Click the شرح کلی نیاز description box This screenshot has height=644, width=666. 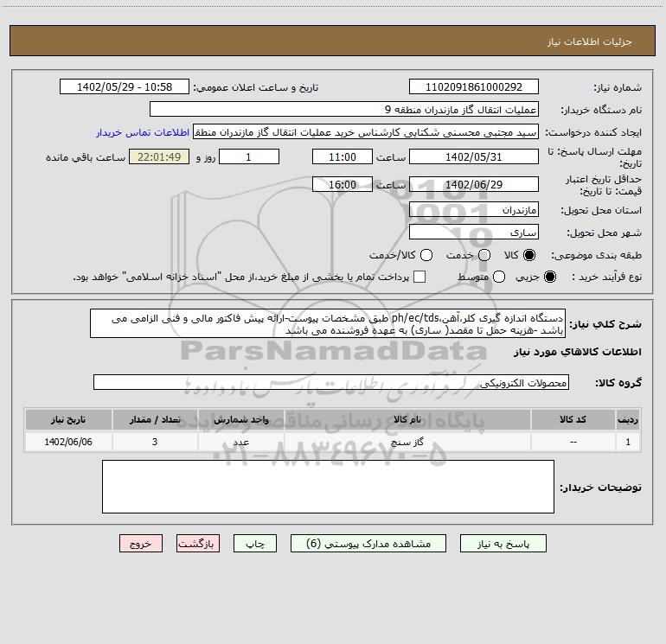(328, 323)
